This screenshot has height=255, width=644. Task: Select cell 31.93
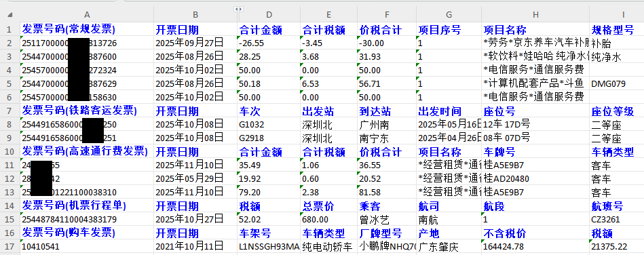click(x=387, y=57)
